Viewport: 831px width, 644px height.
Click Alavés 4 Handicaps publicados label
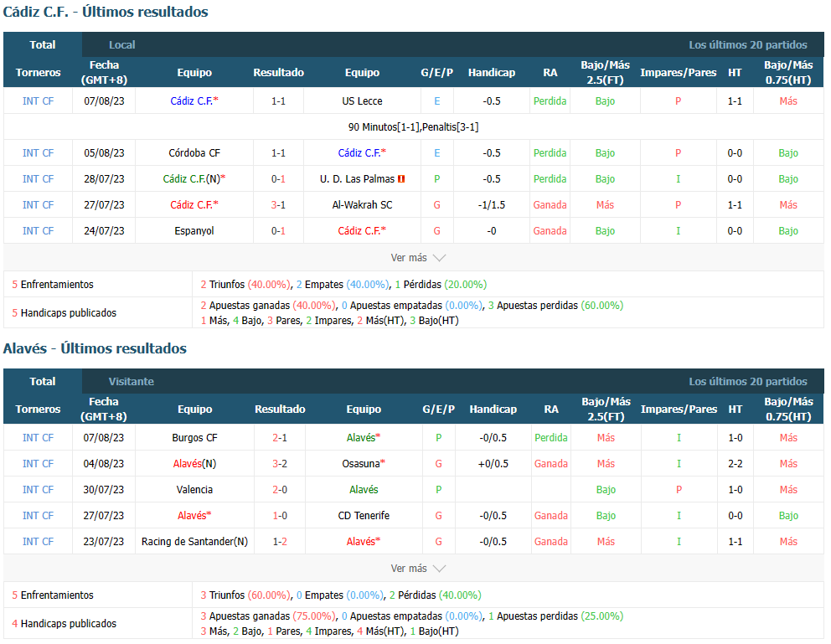pyautogui.click(x=65, y=623)
